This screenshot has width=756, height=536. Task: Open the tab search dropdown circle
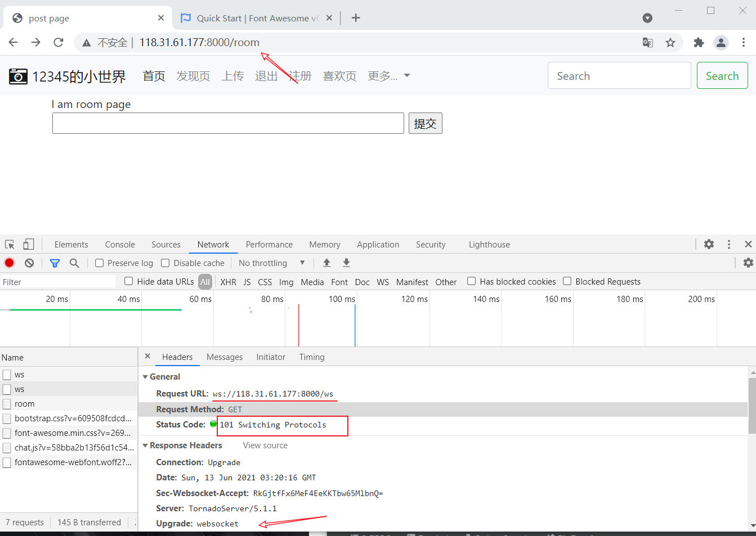point(647,18)
